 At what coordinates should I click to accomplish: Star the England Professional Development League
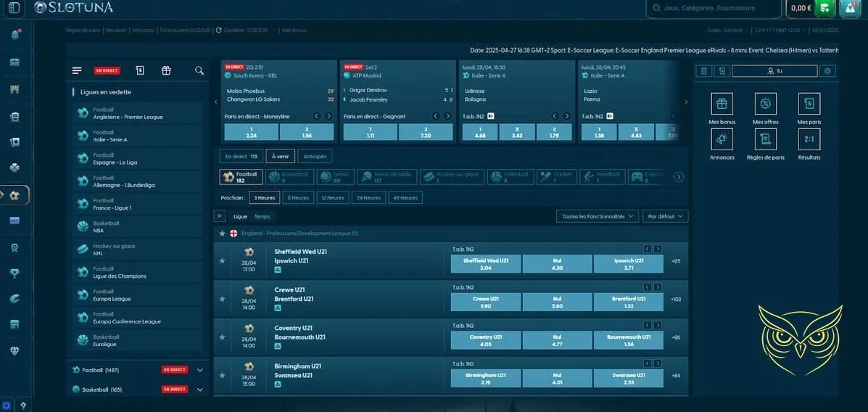pos(223,234)
